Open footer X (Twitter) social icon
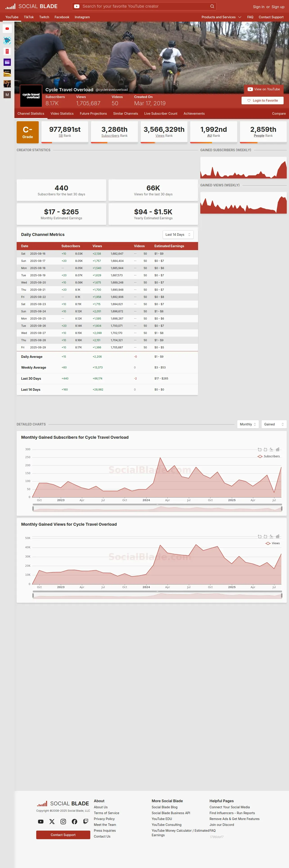The image size is (289, 868). coord(52,822)
